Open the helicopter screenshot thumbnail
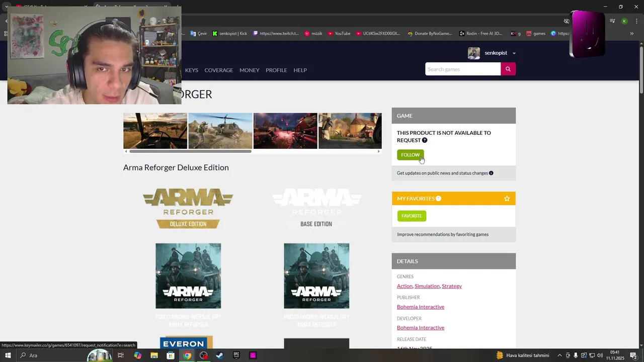Screen dimensions: 644x362 [x=220, y=131]
